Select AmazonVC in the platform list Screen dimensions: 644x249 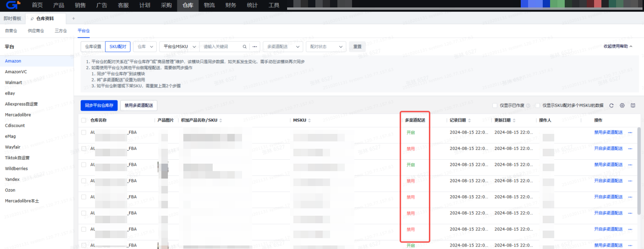tap(16, 72)
